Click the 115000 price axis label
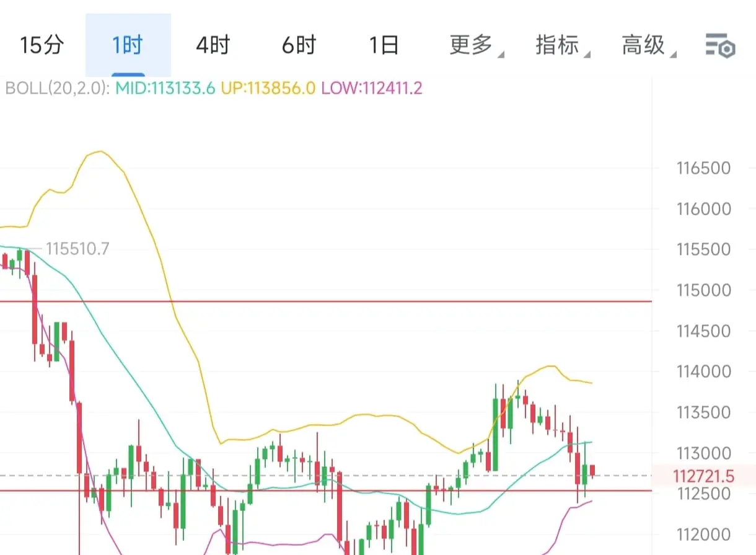 point(703,290)
